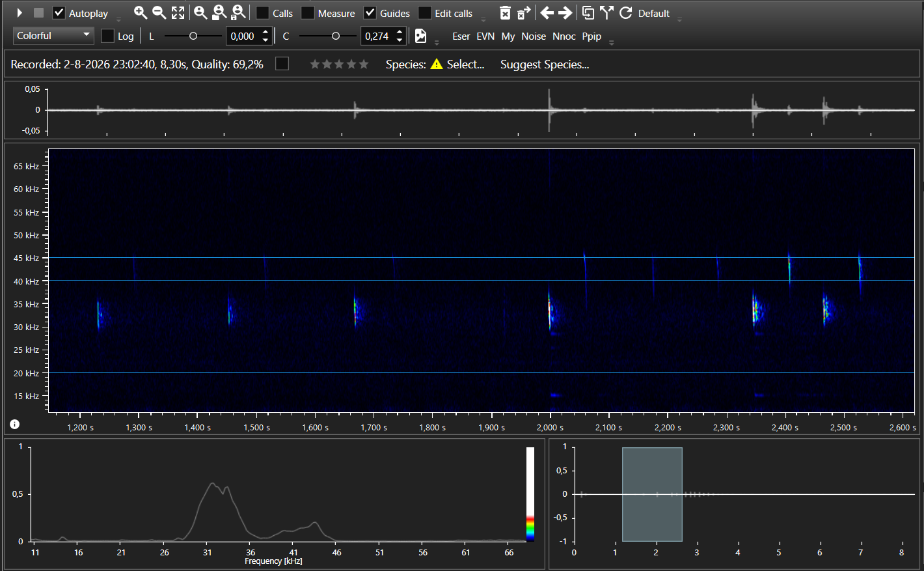This screenshot has height=571, width=924.
Task: Decrease the C value with down stepper
Action: point(400,40)
